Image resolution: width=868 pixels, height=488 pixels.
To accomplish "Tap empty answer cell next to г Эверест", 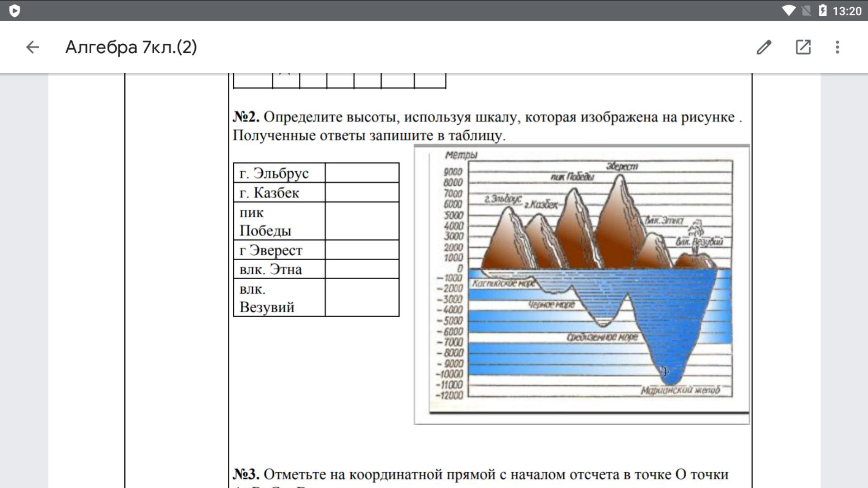I will pos(362,250).
